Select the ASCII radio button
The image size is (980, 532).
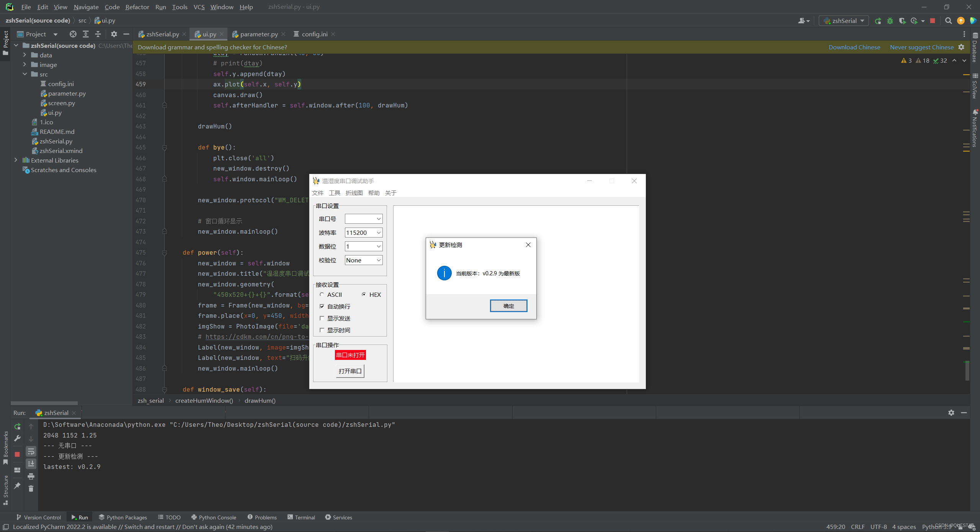pos(322,294)
